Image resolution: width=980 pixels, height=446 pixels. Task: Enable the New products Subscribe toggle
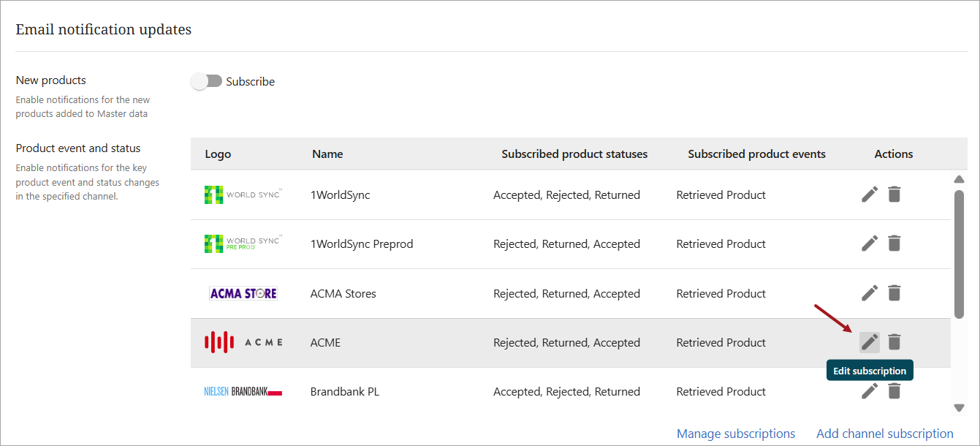pos(206,81)
